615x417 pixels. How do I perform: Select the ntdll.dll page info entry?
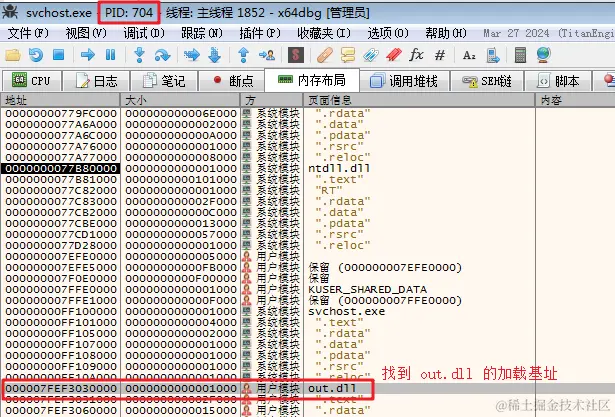click(339, 168)
